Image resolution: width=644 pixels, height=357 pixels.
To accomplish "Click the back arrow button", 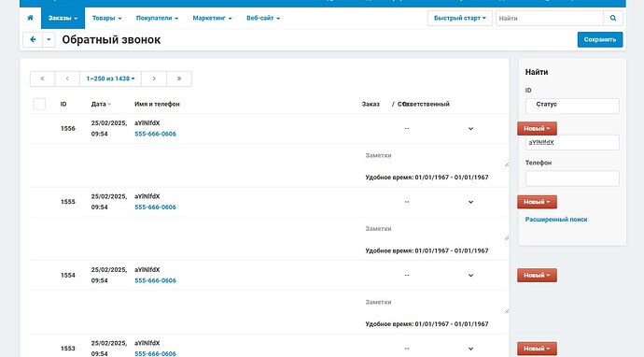I will click(33, 39).
